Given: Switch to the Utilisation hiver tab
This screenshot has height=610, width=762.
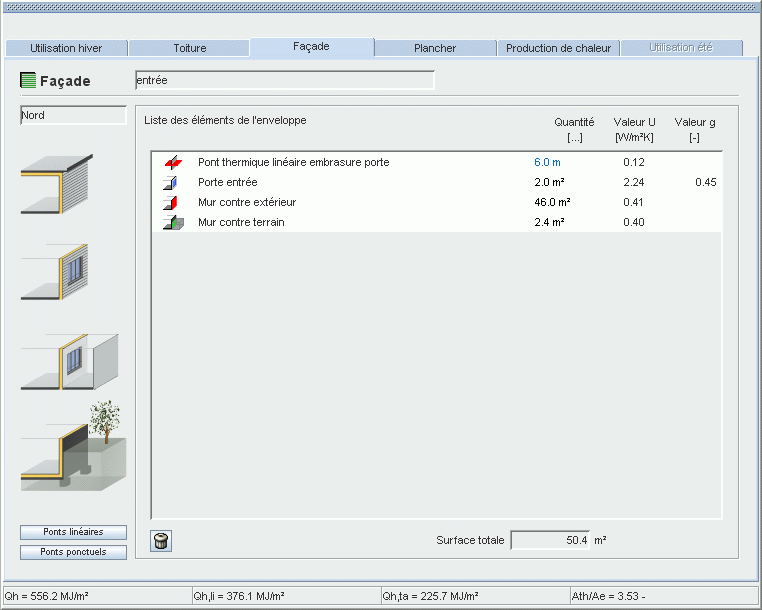Looking at the screenshot, I should 66,48.
